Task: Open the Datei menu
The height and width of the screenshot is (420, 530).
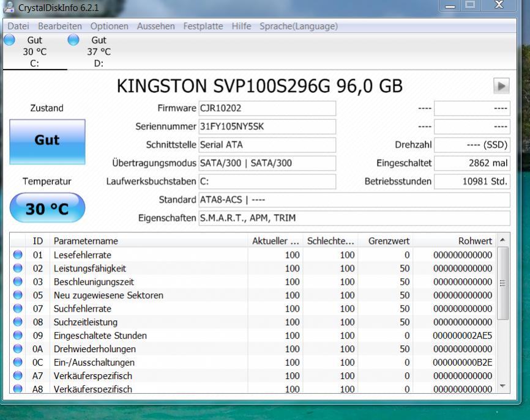Action: coord(18,26)
